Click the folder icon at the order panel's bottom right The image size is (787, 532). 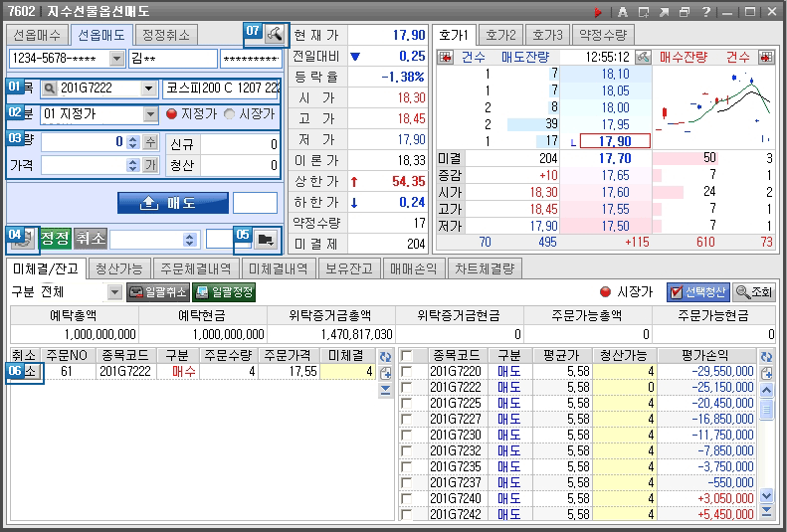[265, 239]
